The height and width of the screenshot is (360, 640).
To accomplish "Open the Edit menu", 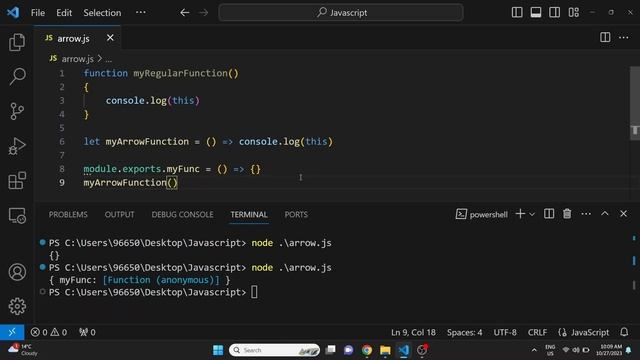I will [x=64, y=13].
